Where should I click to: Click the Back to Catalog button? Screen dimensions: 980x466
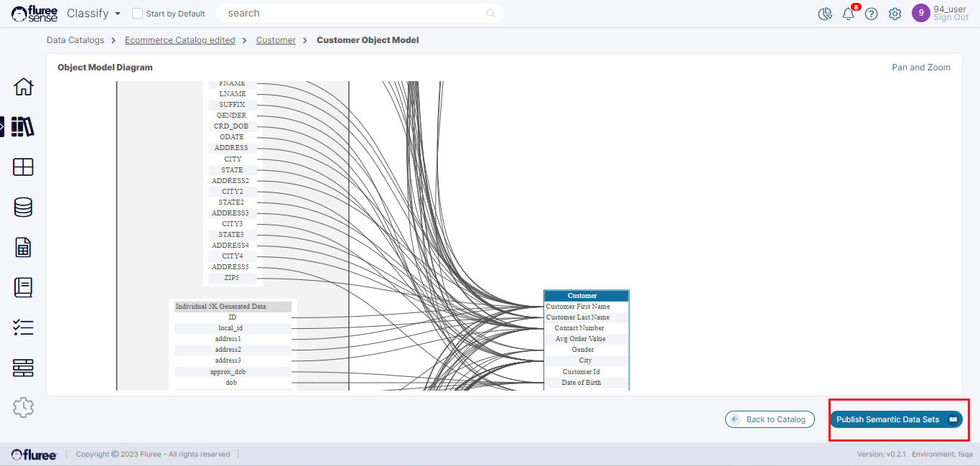pos(769,419)
